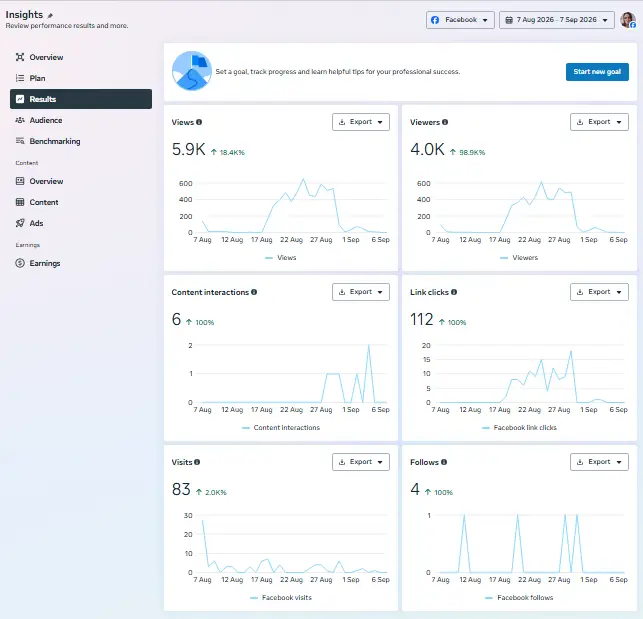Click the pin icon next to Insights
643x619 pixels.
[x=50, y=16]
